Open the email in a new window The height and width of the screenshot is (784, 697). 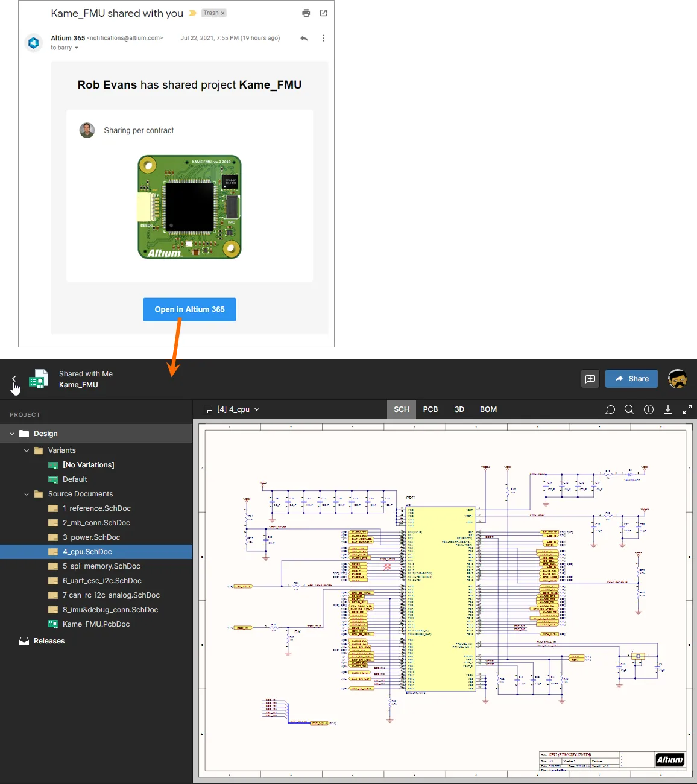[323, 13]
